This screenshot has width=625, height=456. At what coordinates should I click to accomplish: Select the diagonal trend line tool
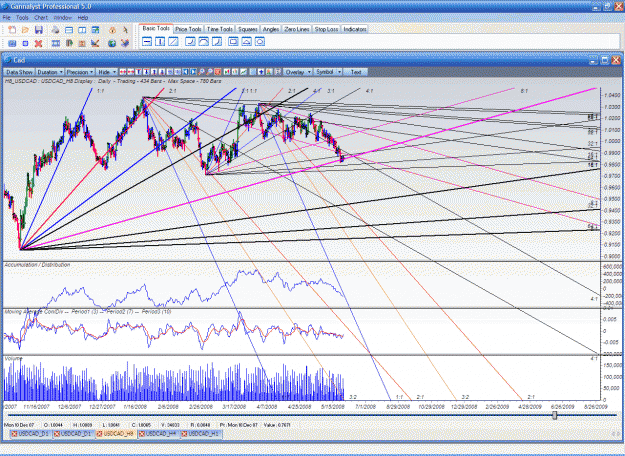tap(173, 41)
